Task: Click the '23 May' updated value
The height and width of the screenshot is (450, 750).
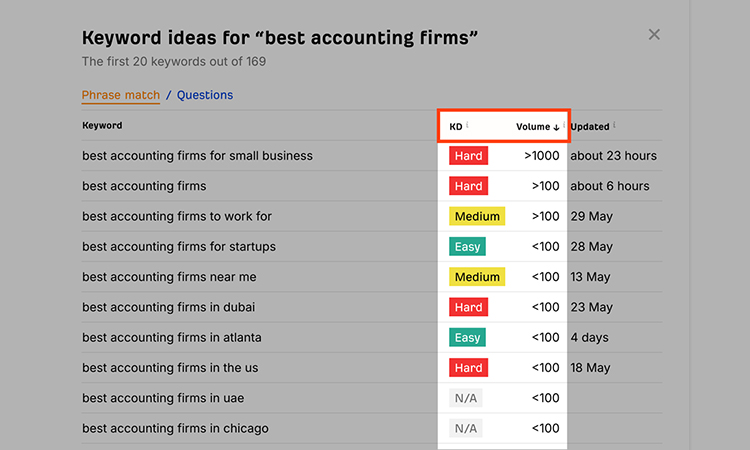Action: tap(591, 307)
